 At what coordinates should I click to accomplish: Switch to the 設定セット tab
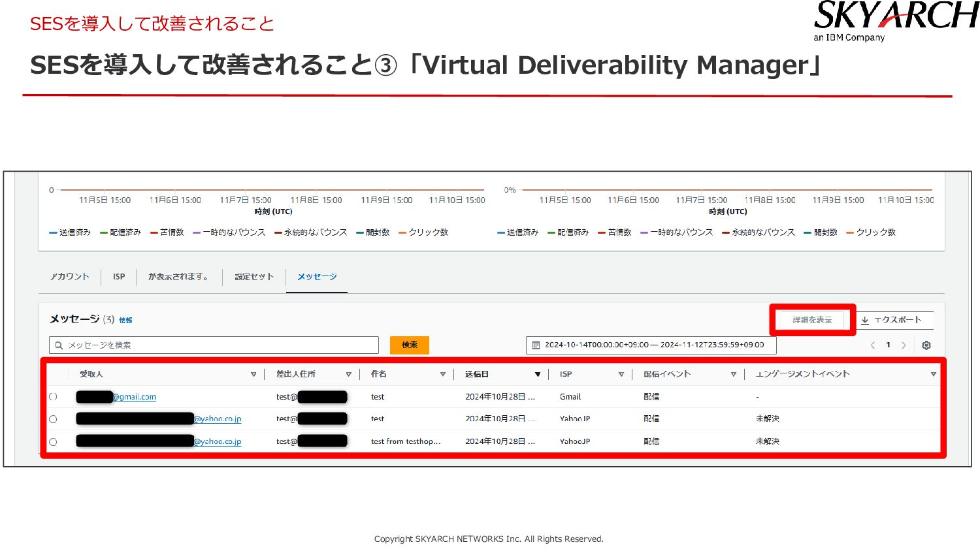pyautogui.click(x=254, y=277)
